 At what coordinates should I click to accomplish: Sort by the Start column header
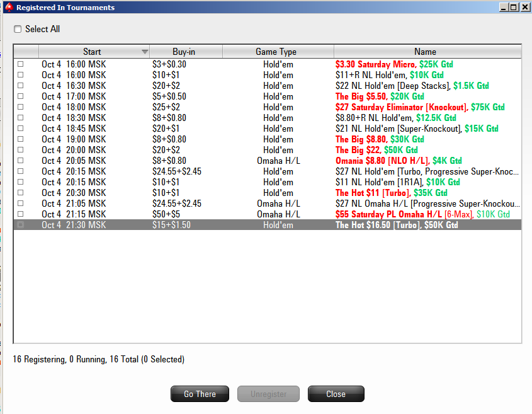click(94, 52)
